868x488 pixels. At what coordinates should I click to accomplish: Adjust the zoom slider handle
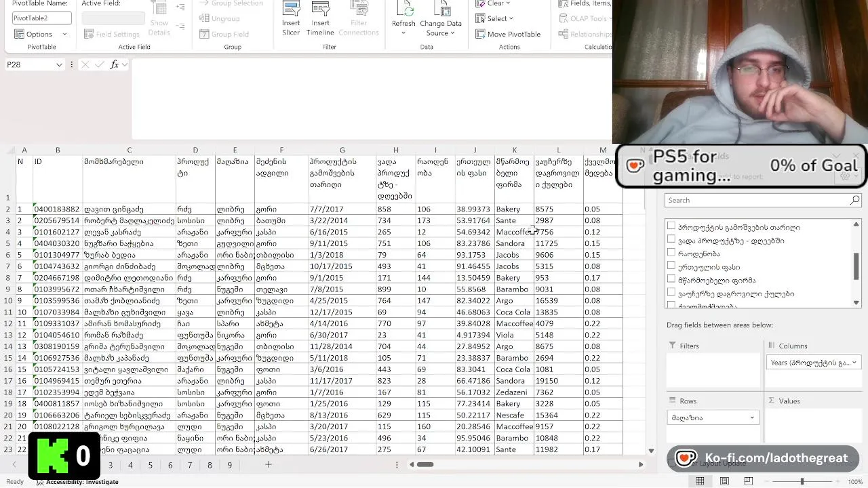(x=802, y=481)
